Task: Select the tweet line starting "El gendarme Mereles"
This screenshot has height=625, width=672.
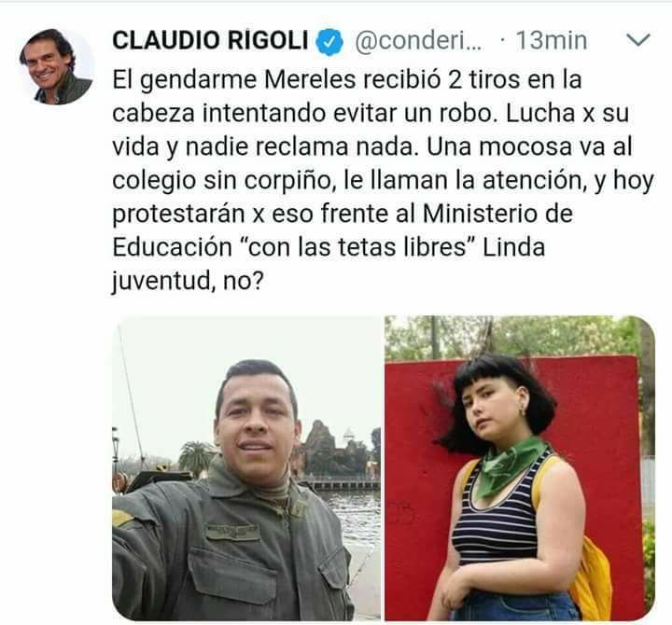Action: click(x=346, y=80)
